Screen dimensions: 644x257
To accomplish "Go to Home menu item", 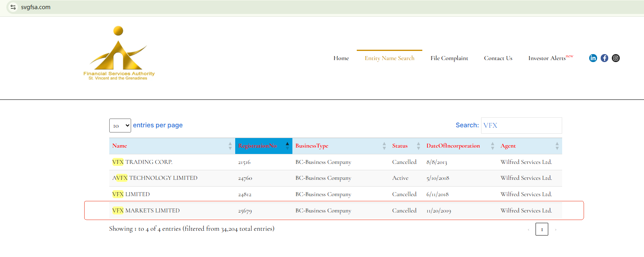I will (341, 58).
